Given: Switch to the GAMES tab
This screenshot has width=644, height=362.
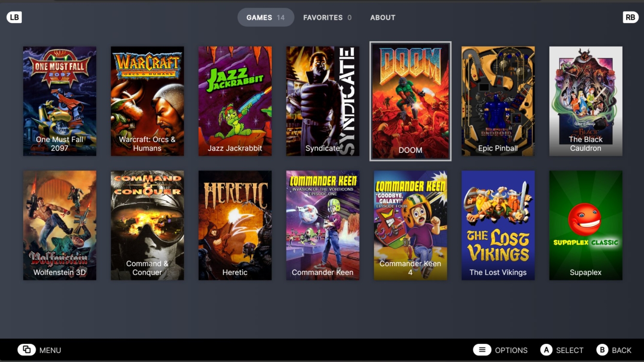Looking at the screenshot, I should click(x=266, y=17).
